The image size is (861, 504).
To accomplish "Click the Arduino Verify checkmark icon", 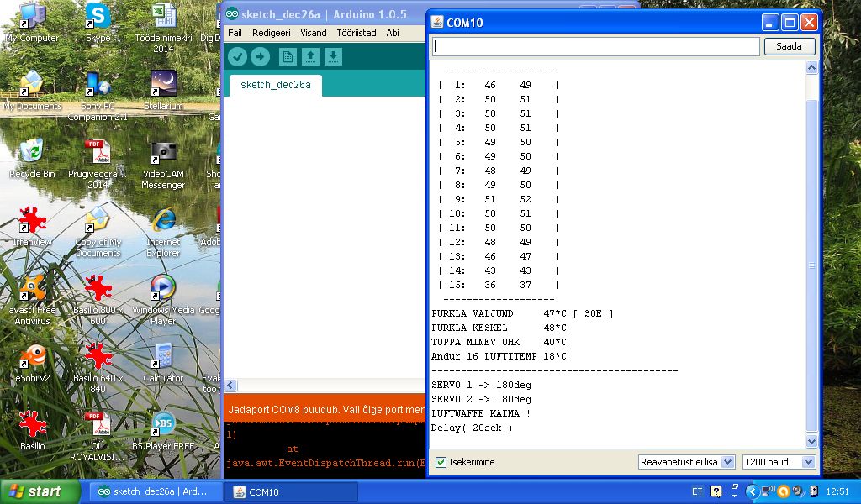I will pyautogui.click(x=237, y=56).
